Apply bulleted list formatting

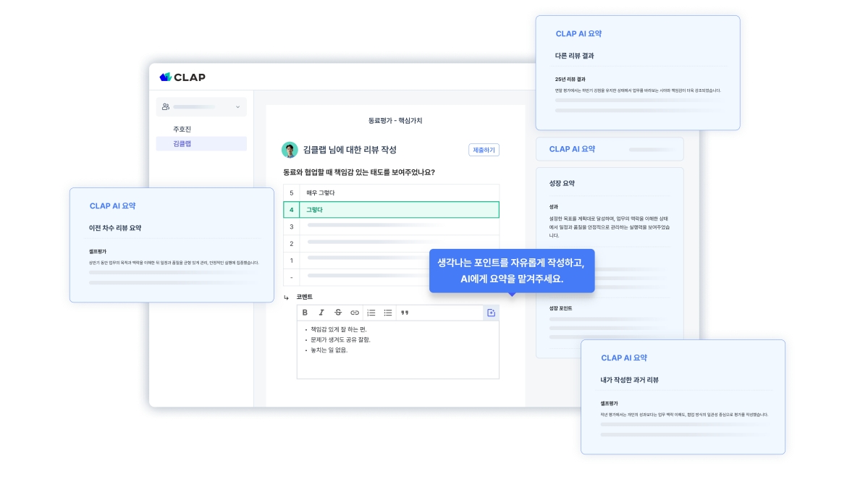coord(388,313)
